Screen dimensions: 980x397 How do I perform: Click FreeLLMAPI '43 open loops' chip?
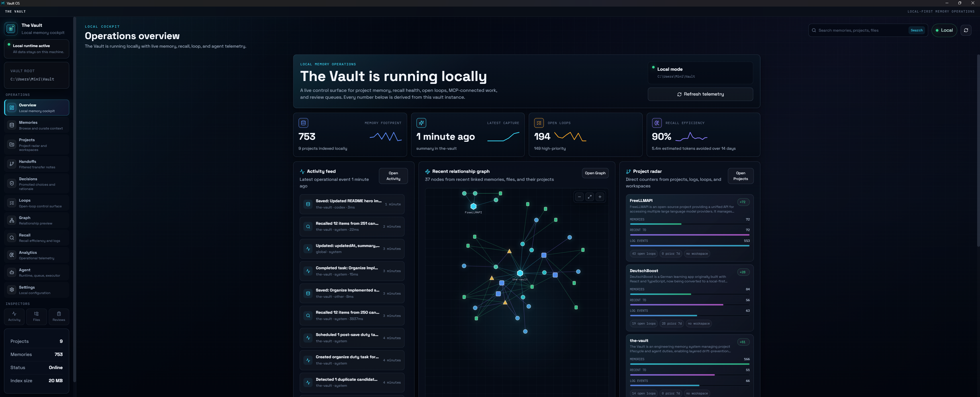point(644,254)
